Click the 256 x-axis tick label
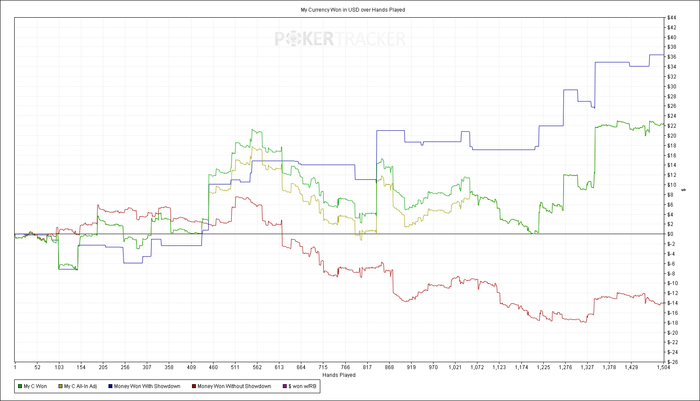This screenshot has height=401, width=700. pos(125,368)
